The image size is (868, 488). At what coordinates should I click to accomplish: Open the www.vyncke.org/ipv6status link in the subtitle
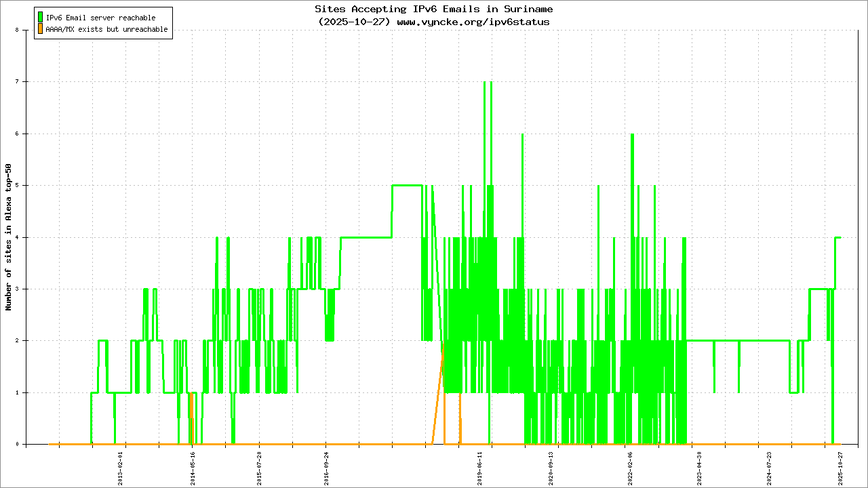(473, 22)
